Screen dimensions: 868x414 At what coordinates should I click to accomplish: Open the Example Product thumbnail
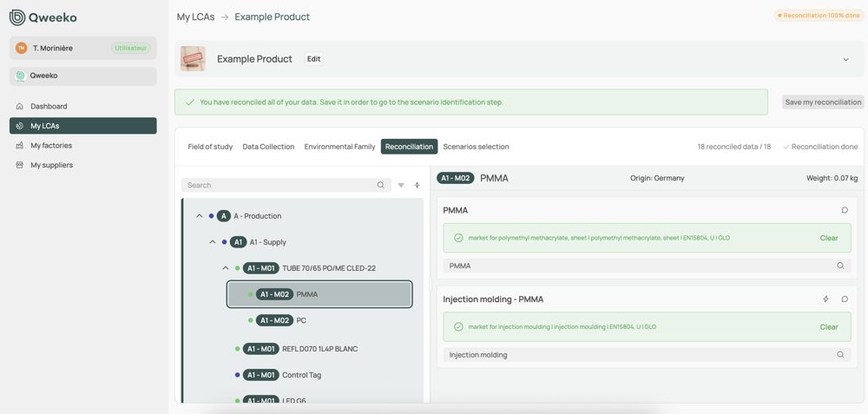(193, 59)
